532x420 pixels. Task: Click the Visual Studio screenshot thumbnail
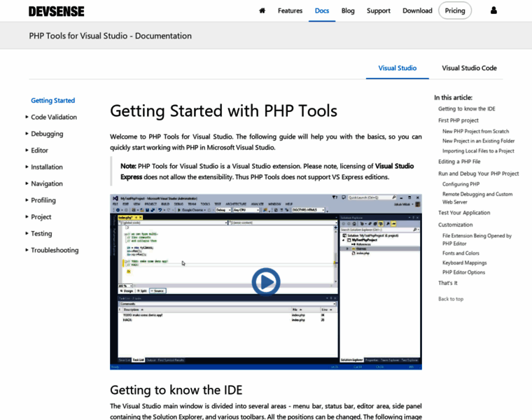(x=266, y=282)
